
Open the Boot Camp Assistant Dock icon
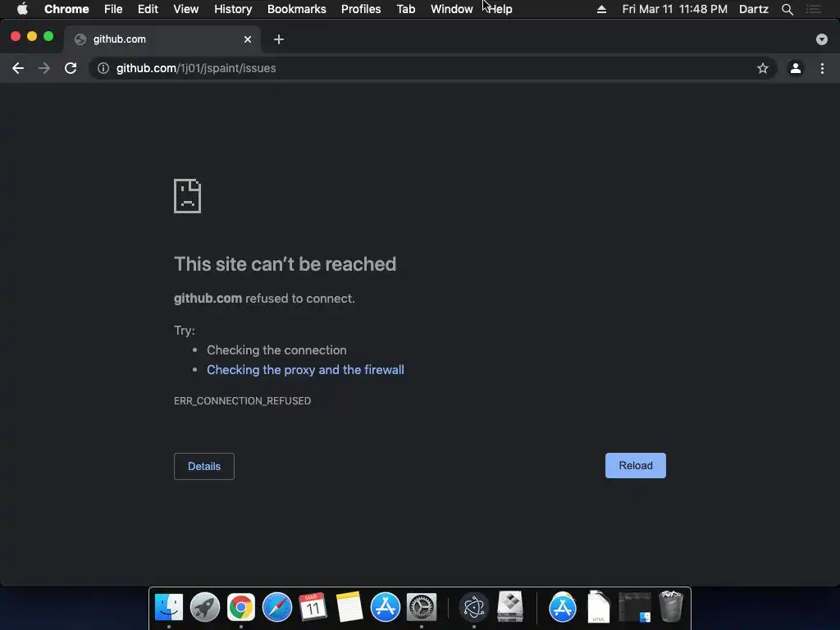tap(510, 607)
